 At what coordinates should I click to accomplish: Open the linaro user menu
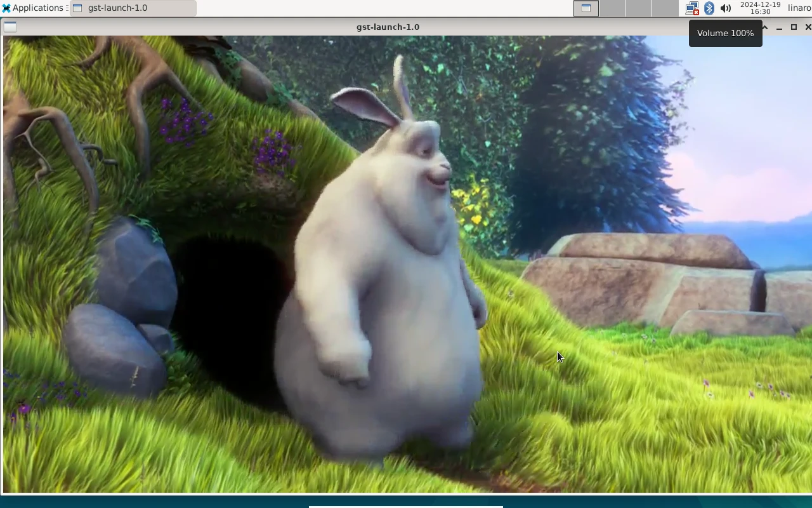pos(799,8)
